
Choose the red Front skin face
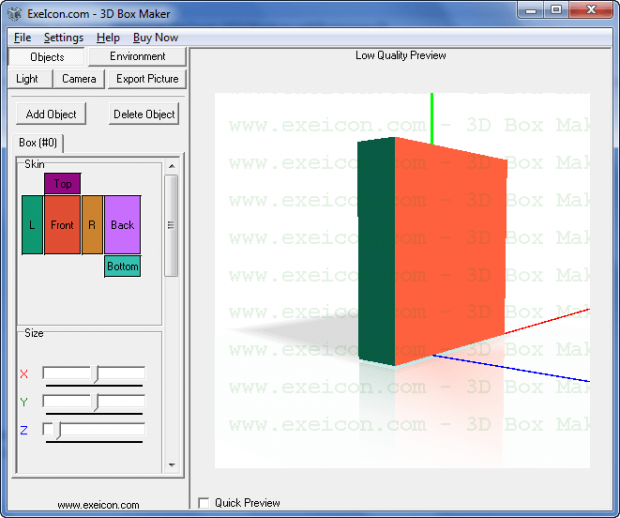click(x=62, y=225)
